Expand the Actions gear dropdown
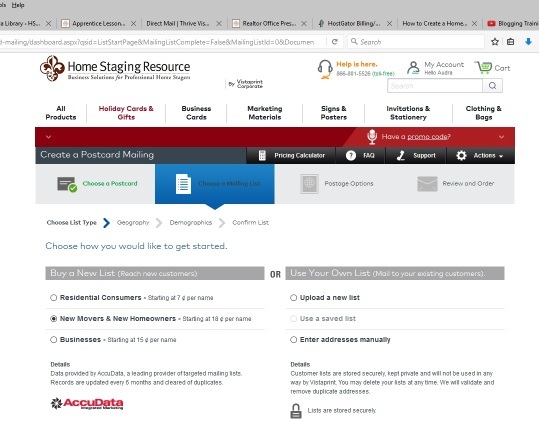539x430 pixels. pos(480,155)
